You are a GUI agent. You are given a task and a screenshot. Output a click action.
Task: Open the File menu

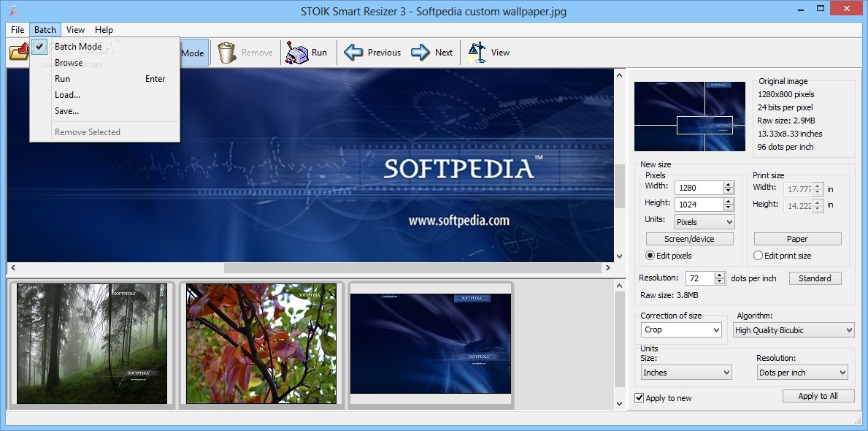[18, 30]
